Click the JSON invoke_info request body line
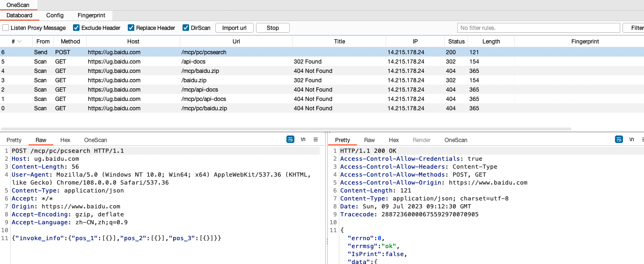 click(117, 238)
